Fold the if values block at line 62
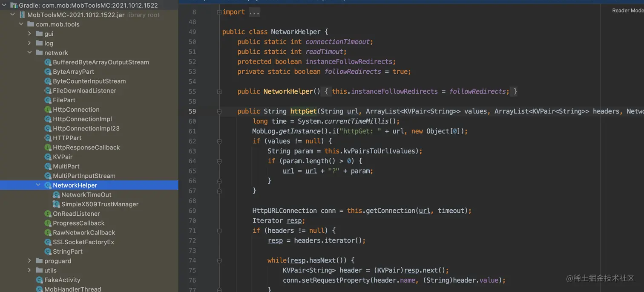This screenshot has width=644, height=292. tap(219, 141)
